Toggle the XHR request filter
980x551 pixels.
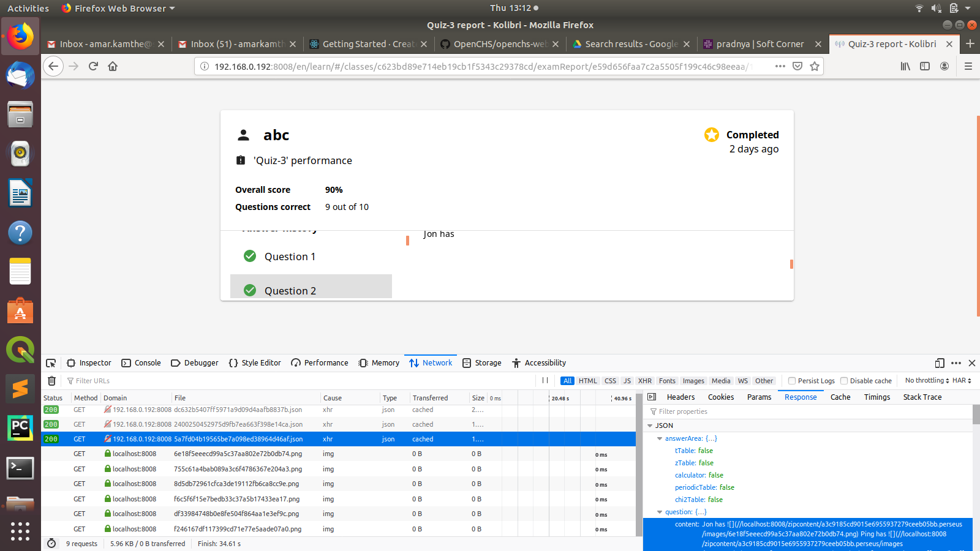(644, 380)
